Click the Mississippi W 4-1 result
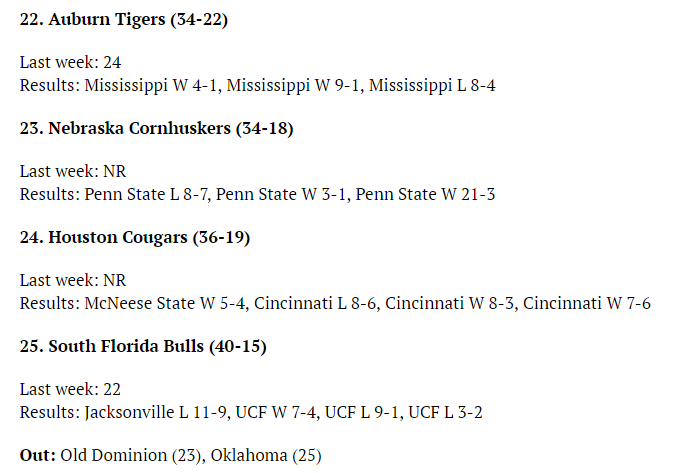Image resolution: width=691 pixels, height=473 pixels. (x=151, y=86)
